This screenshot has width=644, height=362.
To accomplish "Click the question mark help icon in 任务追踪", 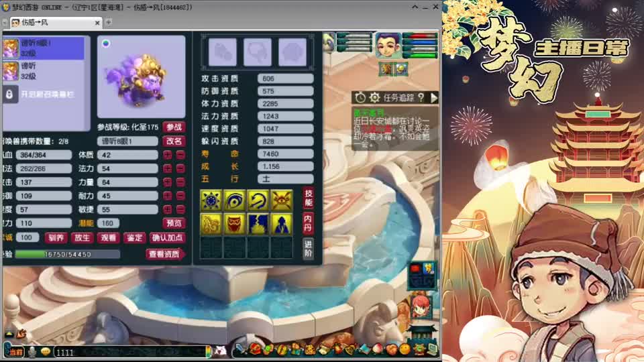I will [x=421, y=98].
